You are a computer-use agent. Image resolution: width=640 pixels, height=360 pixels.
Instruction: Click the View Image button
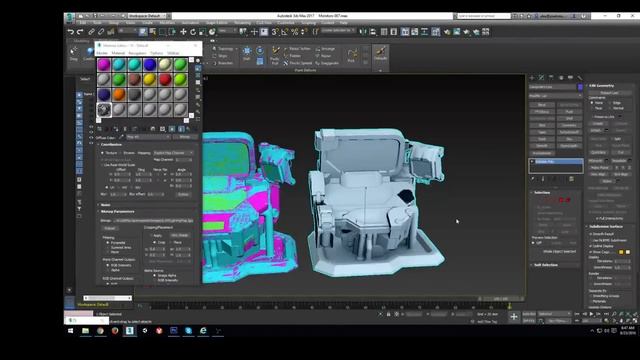pos(180,236)
